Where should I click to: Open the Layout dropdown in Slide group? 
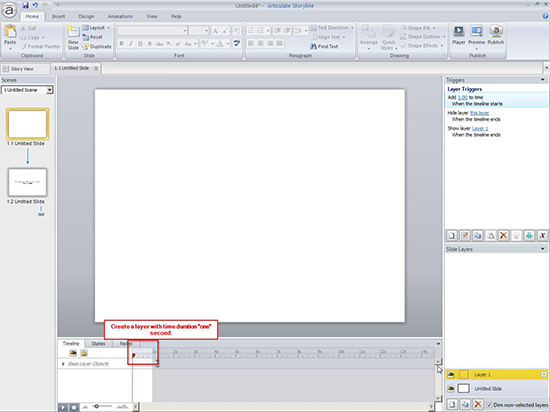pos(96,28)
